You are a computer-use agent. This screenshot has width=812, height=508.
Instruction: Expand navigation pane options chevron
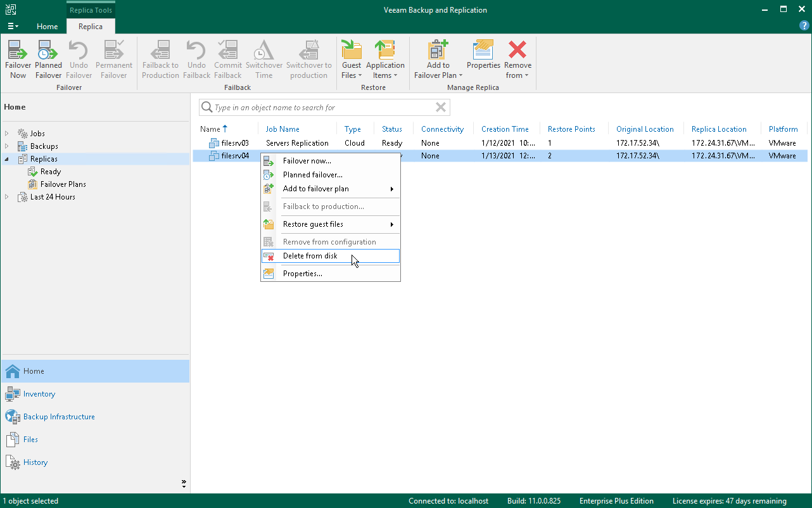click(184, 483)
